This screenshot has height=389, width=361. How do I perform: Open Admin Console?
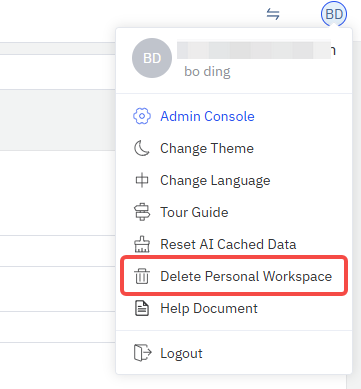click(207, 116)
